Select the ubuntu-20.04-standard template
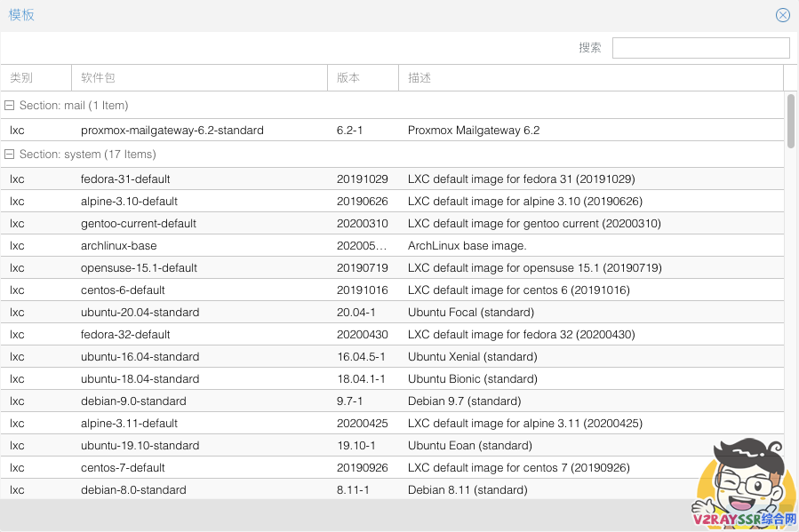Screen dimensions: 799x532 [x=140, y=313]
